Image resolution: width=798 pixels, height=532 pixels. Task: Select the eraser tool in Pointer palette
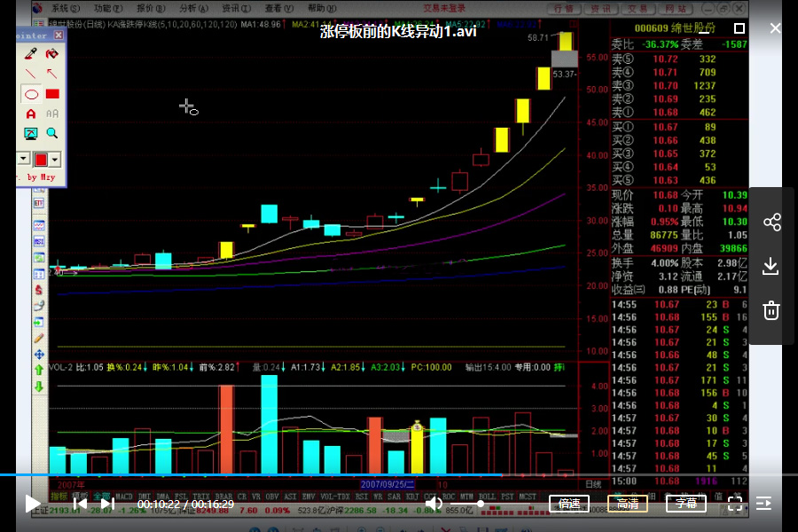52,53
